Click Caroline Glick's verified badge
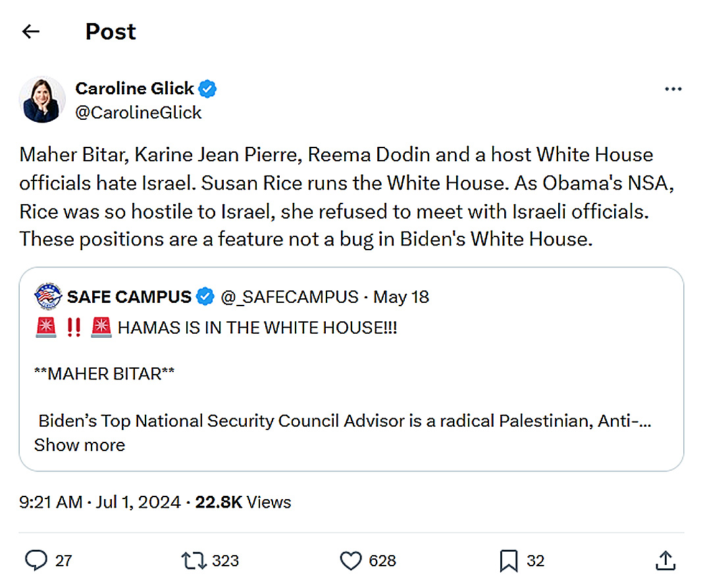Image resolution: width=703 pixels, height=588 pixels. (209, 88)
